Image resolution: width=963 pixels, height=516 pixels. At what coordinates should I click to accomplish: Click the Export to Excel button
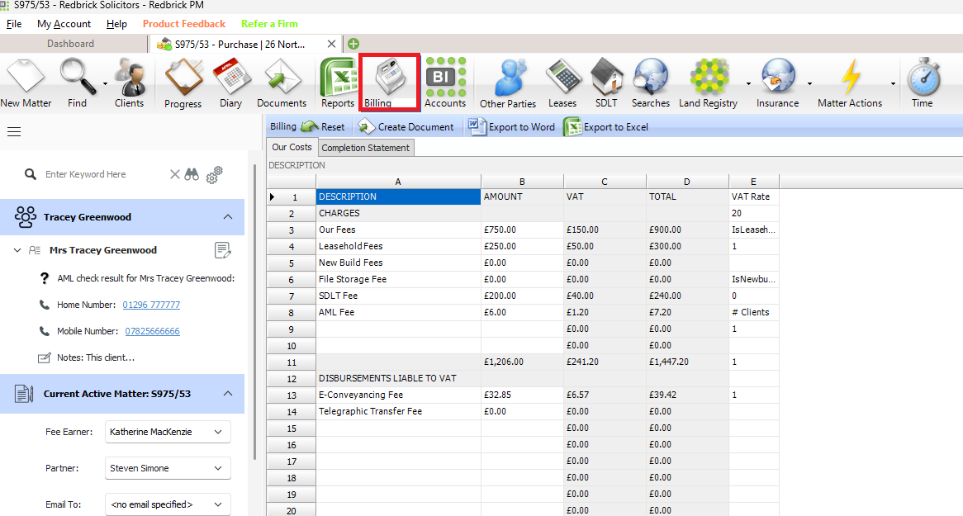coord(606,127)
